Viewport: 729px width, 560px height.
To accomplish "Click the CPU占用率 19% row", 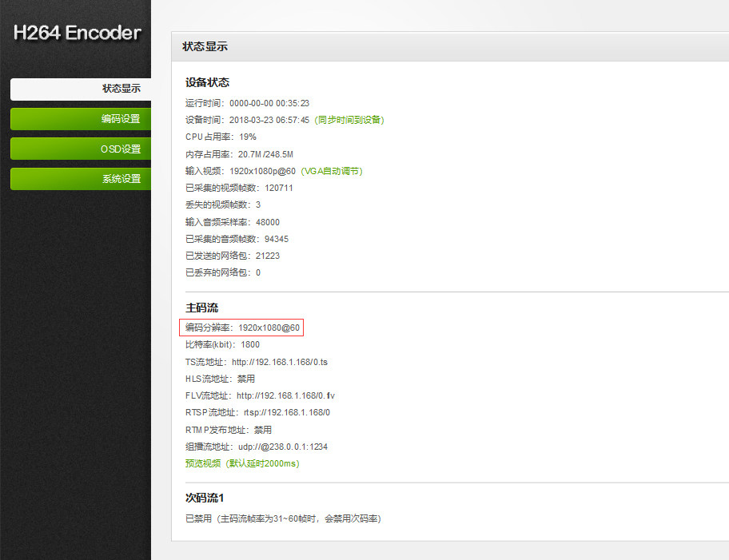I will click(x=221, y=137).
